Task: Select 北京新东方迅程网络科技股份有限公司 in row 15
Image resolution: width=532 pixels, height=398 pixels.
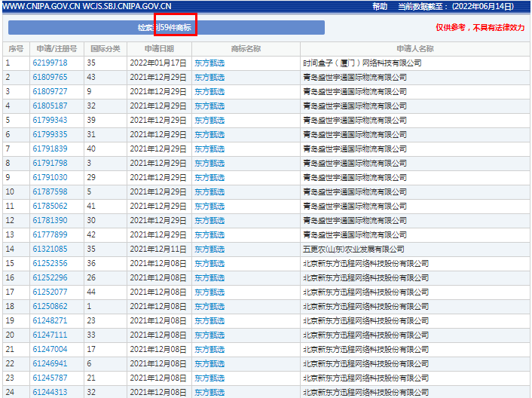Action: [365, 263]
